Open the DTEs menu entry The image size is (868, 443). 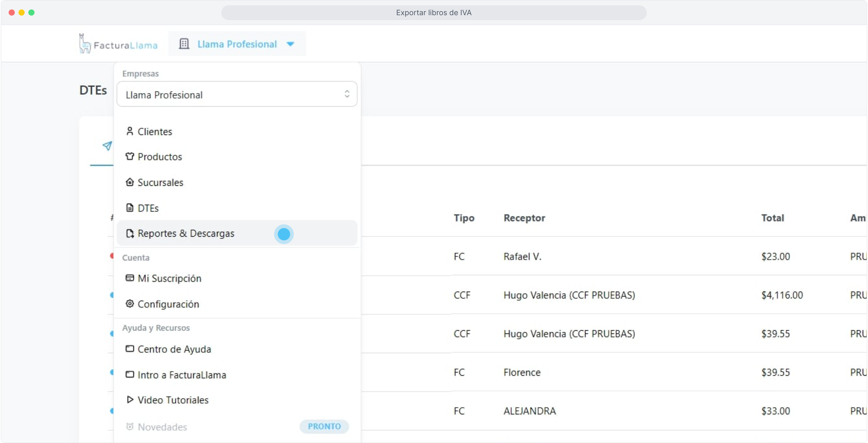148,208
